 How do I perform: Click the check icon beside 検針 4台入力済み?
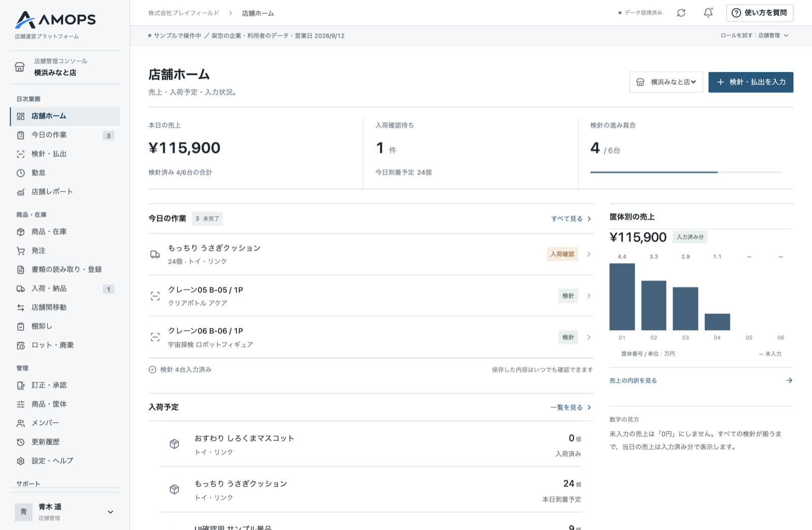pyautogui.click(x=152, y=370)
